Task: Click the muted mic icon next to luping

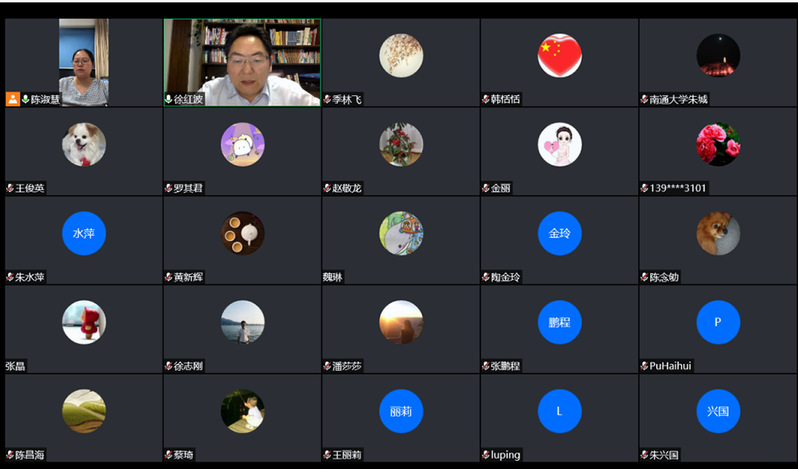Action: pyautogui.click(x=486, y=455)
